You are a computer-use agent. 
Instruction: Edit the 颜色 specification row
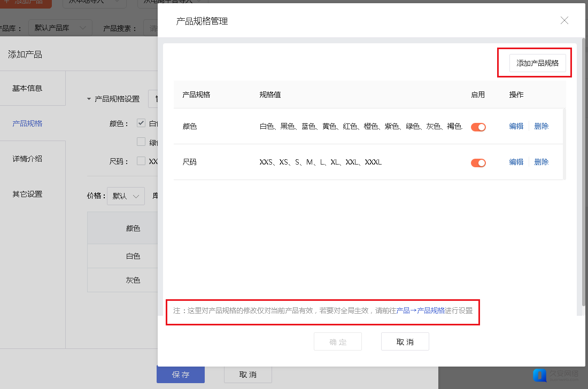point(516,127)
